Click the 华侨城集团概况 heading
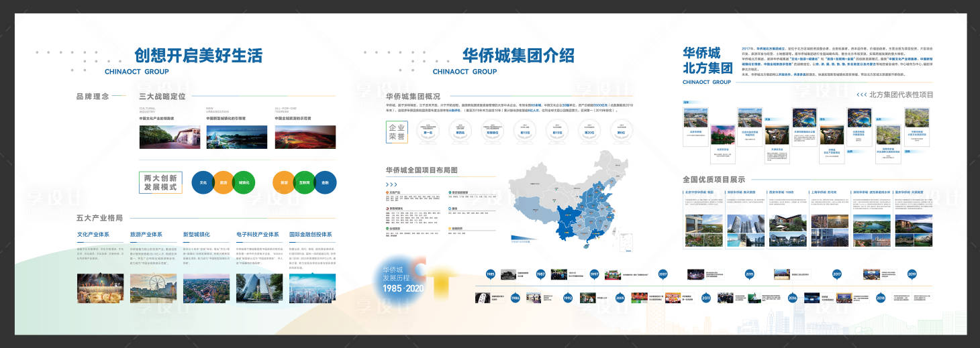The width and height of the screenshot is (980, 348). point(413,97)
